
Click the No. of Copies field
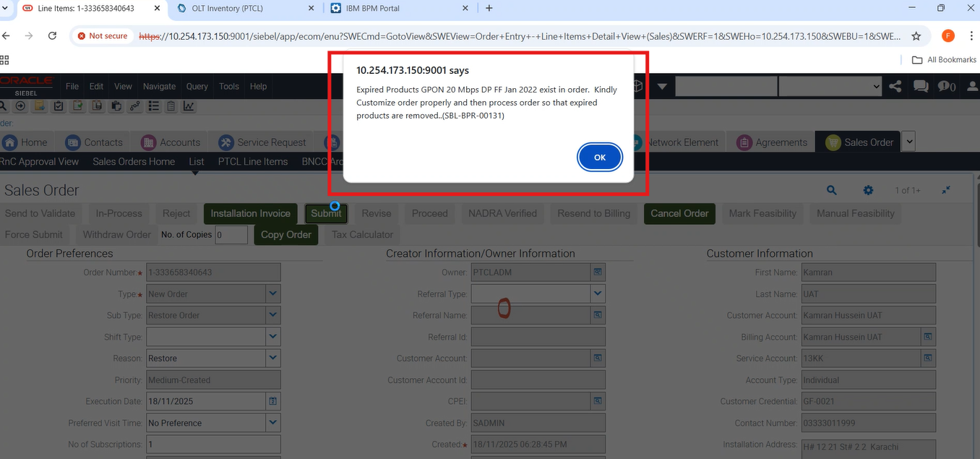pyautogui.click(x=231, y=235)
